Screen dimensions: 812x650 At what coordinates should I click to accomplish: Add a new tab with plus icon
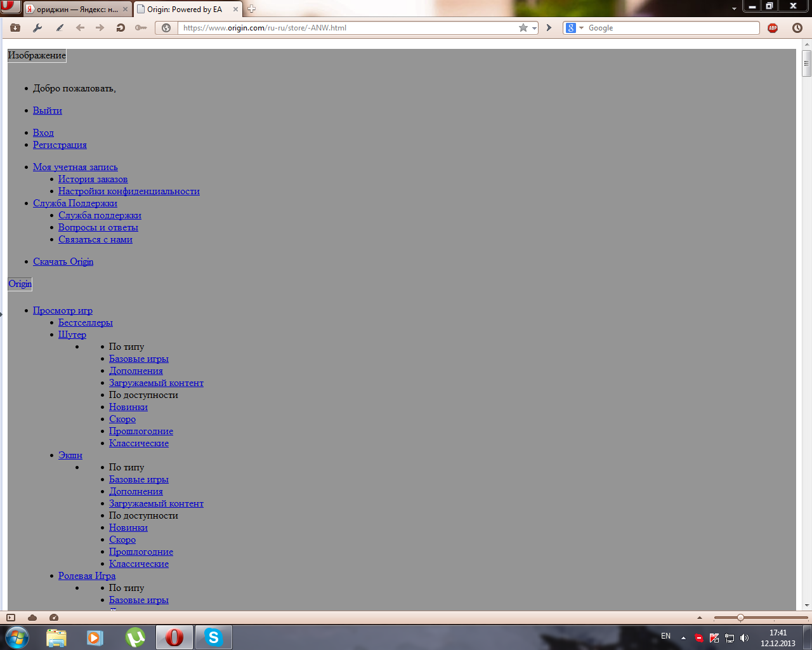tap(251, 9)
